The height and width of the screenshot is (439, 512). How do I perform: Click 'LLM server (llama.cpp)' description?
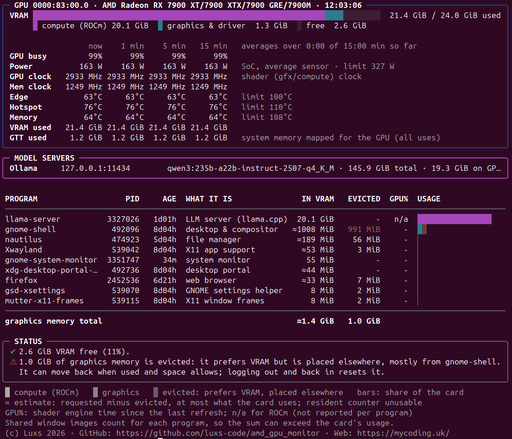[x=236, y=219]
